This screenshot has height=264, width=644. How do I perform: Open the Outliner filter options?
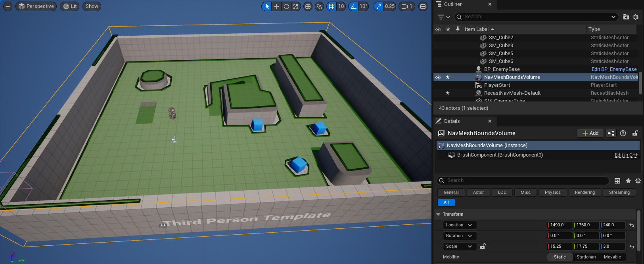tap(444, 17)
